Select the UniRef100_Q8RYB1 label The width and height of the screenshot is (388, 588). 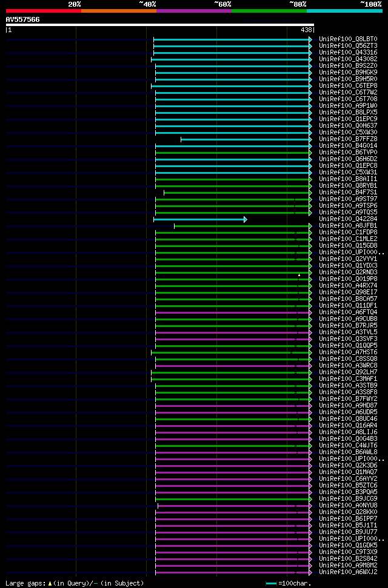tap(348, 186)
